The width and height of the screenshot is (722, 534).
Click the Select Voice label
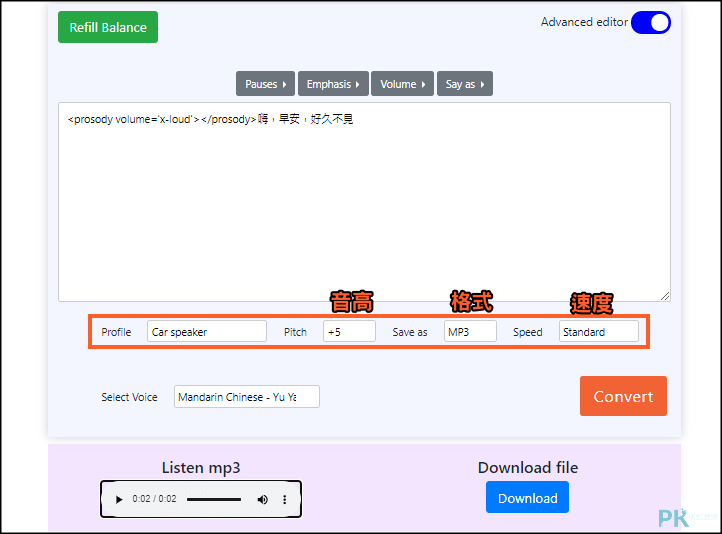(x=129, y=397)
